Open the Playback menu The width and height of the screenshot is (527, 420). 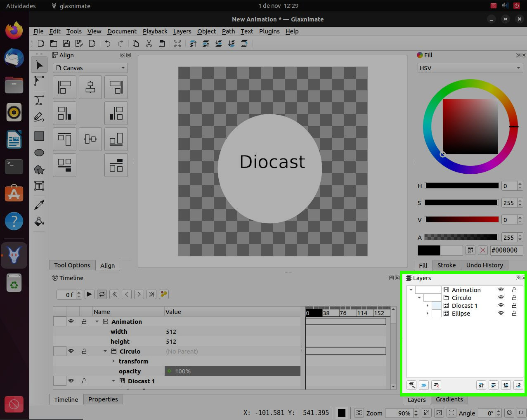click(155, 31)
